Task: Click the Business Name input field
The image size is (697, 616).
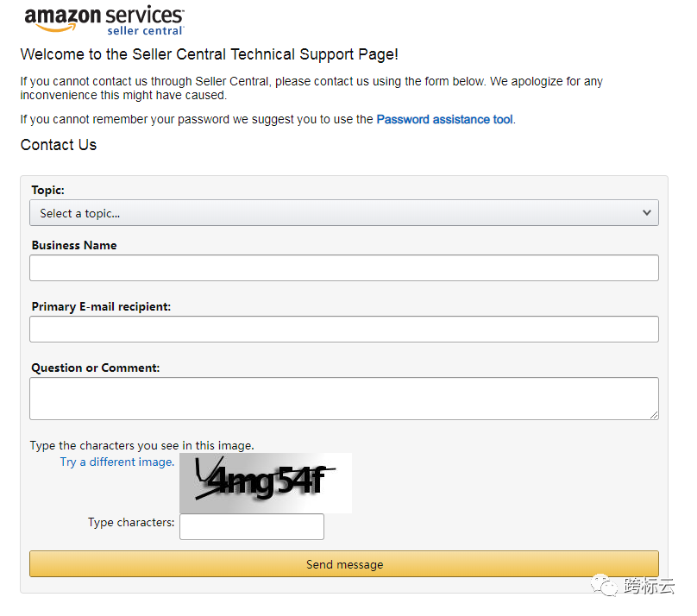Action: click(344, 268)
